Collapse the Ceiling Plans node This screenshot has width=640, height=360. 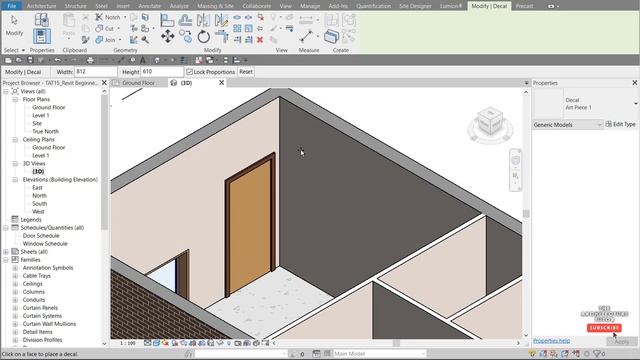point(15,140)
